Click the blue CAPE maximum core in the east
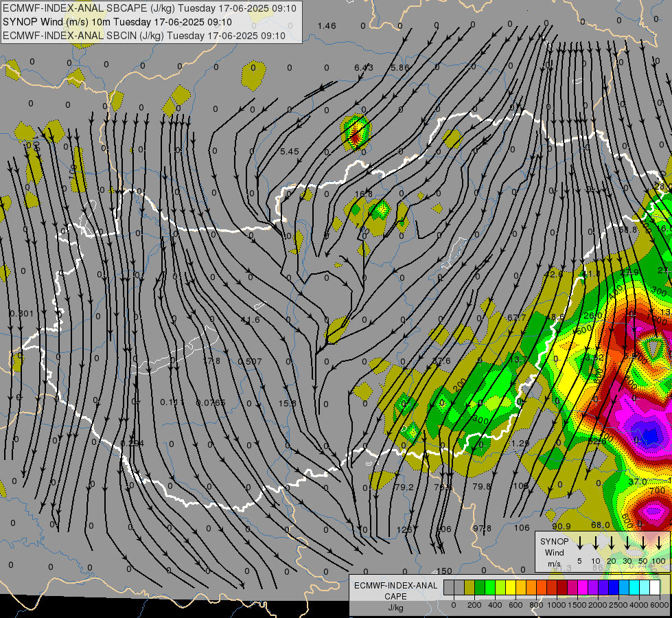The image size is (672, 618). pos(650,436)
